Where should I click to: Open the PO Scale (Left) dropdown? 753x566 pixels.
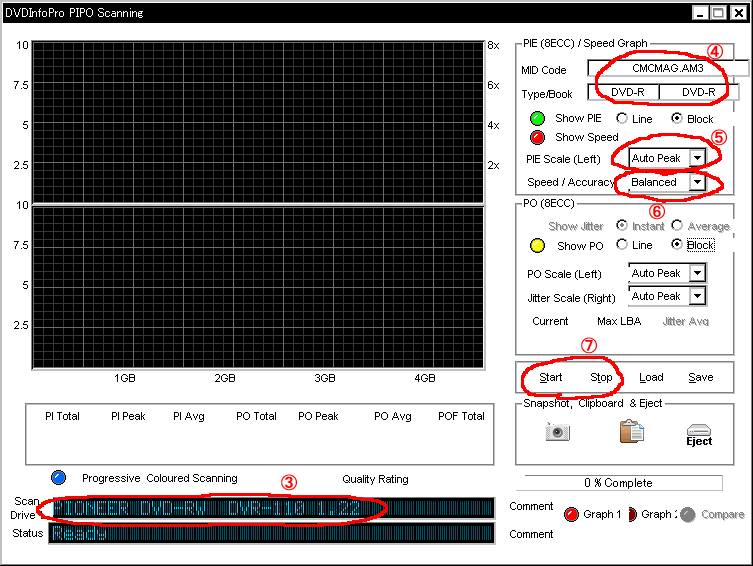(x=697, y=273)
